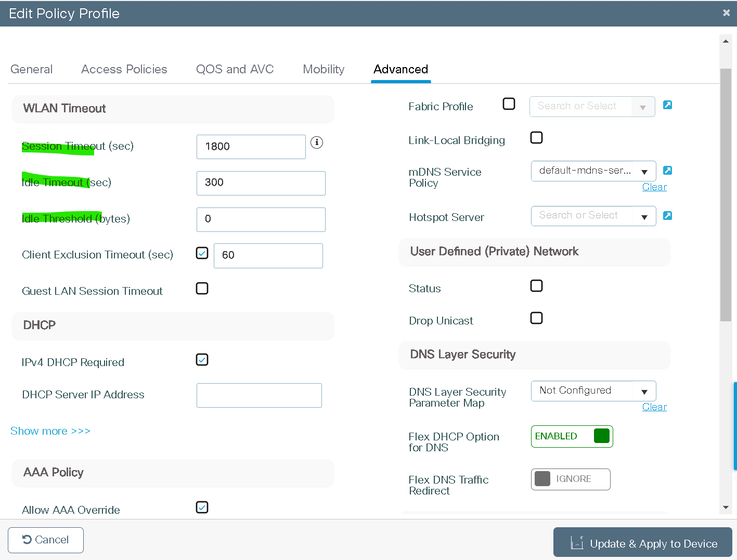Open the Fabric Profile dropdown
The height and width of the screenshot is (560, 737).
coord(644,106)
